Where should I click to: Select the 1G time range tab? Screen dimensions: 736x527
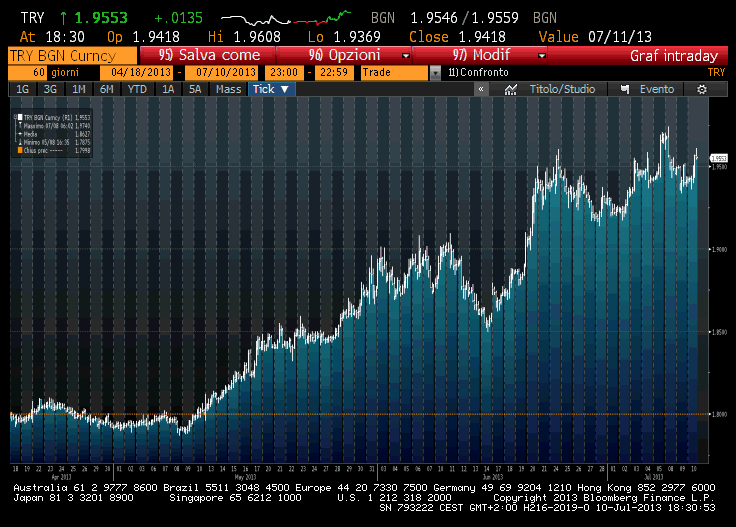pyautogui.click(x=22, y=89)
